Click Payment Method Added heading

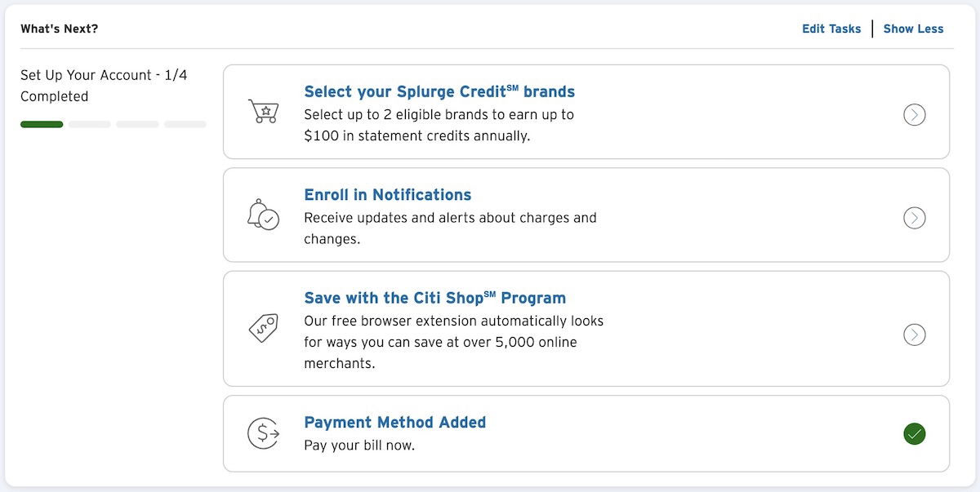(x=394, y=423)
